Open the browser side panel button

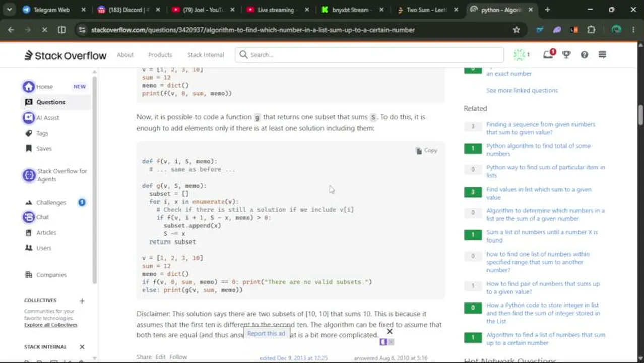click(x=61, y=30)
